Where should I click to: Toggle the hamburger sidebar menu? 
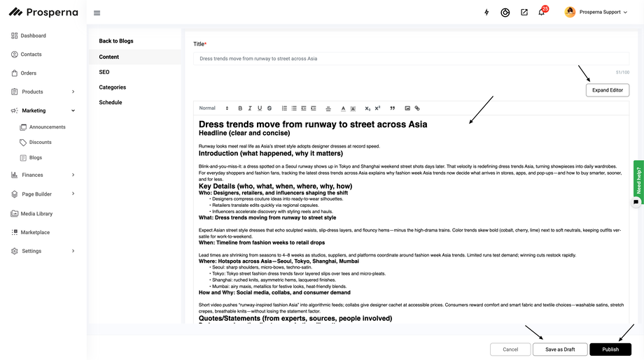point(97,13)
